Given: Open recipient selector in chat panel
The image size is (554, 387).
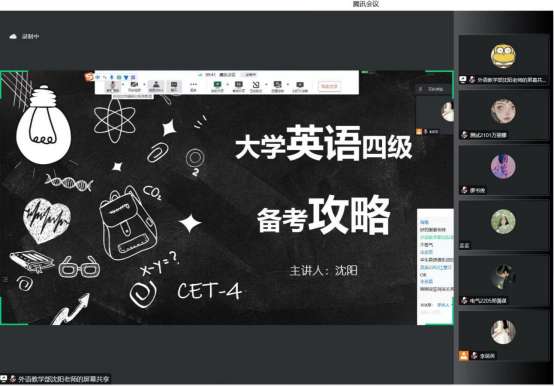Looking at the screenshot, I should point(444,305).
